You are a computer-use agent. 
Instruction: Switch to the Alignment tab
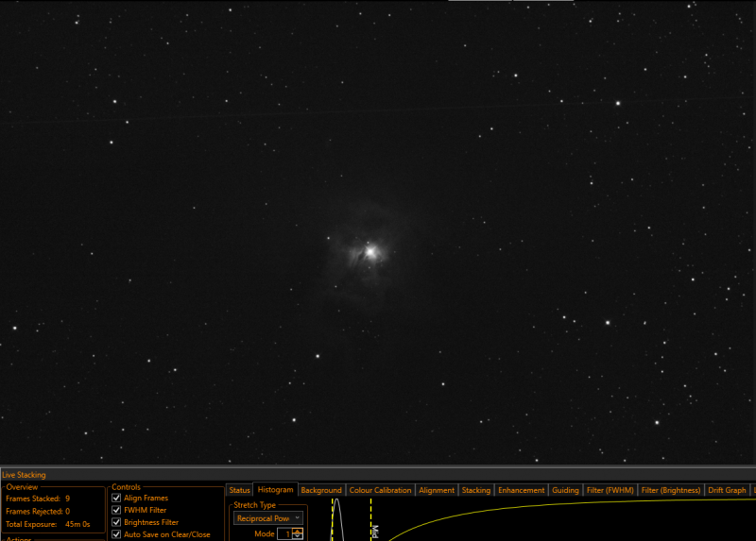(x=437, y=490)
